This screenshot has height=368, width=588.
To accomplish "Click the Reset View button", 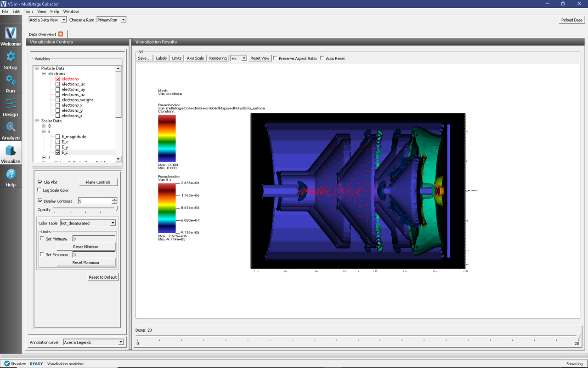I will (x=260, y=58).
